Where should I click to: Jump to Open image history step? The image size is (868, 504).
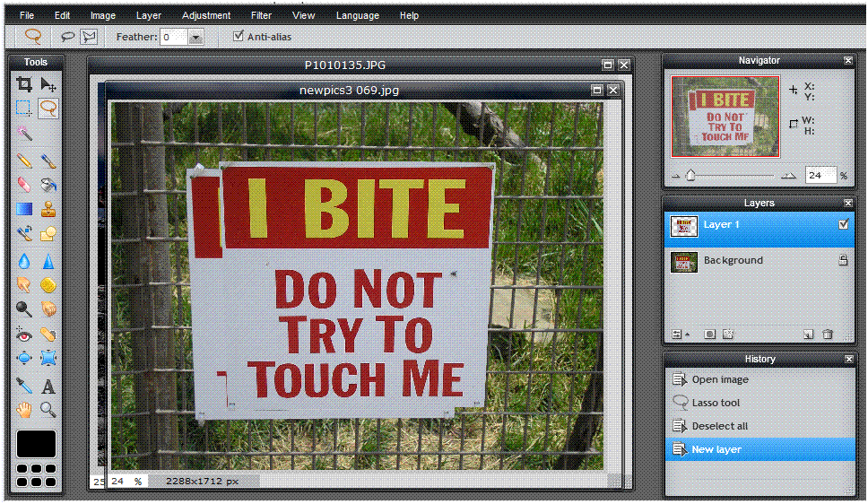click(719, 379)
